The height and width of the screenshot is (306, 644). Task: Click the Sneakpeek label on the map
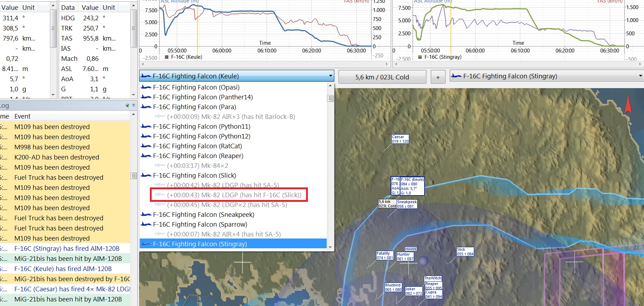407,204
